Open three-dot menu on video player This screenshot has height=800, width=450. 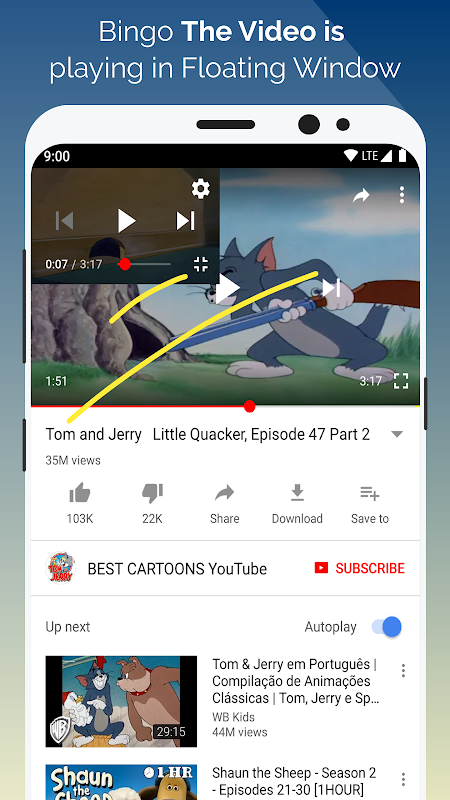(402, 195)
